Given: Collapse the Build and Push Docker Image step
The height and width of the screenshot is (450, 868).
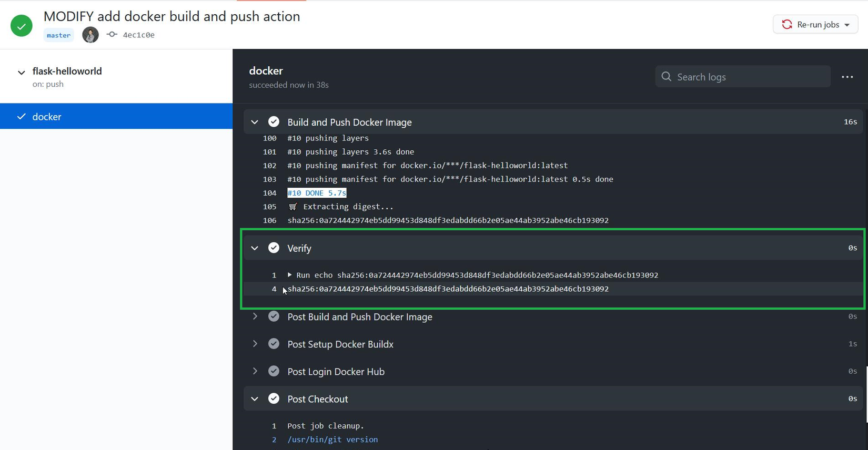Looking at the screenshot, I should pyautogui.click(x=255, y=122).
